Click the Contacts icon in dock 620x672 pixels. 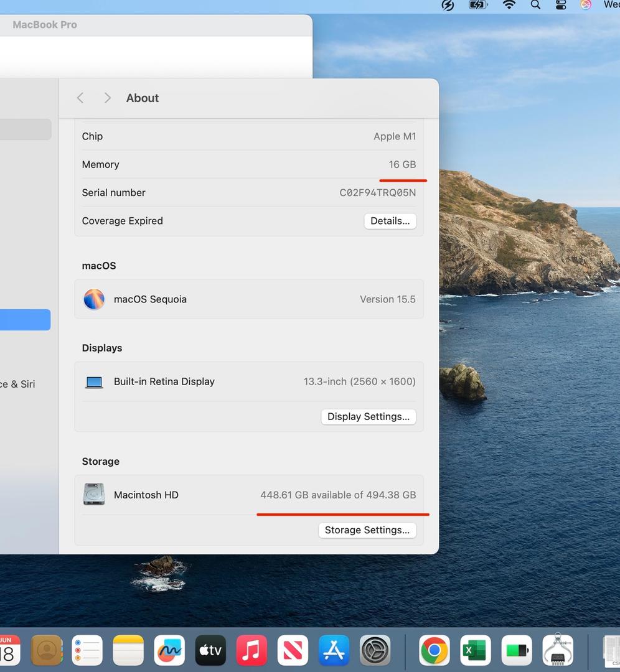pyautogui.click(x=47, y=651)
